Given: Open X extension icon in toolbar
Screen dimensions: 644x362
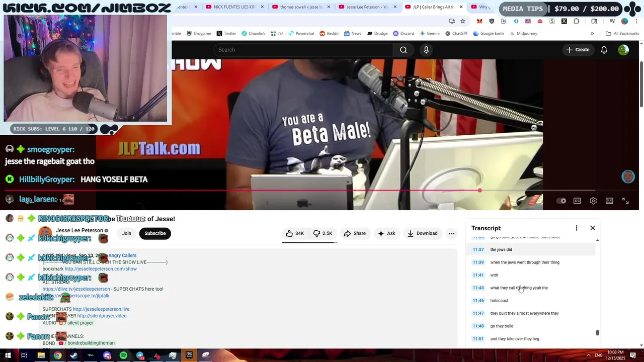Looking at the screenshot, I should coord(564,21).
